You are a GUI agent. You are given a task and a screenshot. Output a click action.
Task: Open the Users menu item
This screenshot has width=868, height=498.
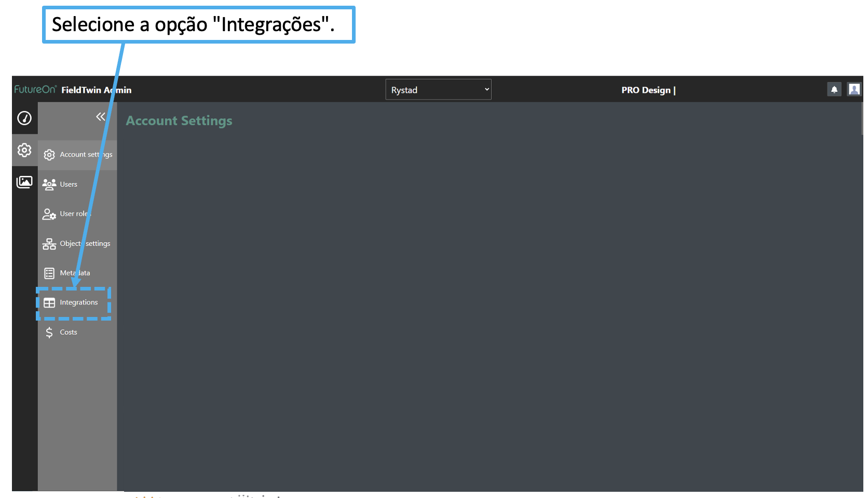(x=77, y=185)
